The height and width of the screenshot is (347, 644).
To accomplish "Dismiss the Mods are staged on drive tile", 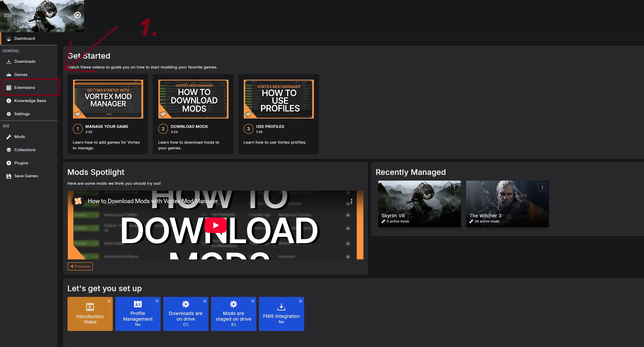I will (x=253, y=301).
